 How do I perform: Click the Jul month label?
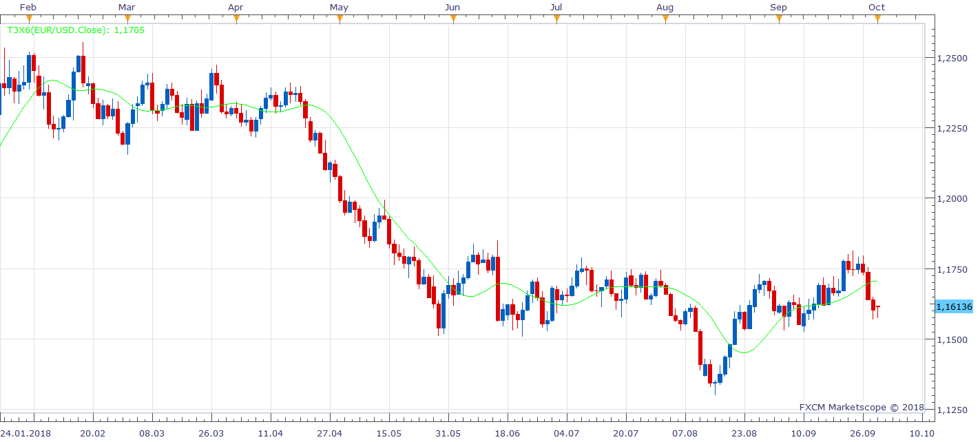[x=556, y=7]
